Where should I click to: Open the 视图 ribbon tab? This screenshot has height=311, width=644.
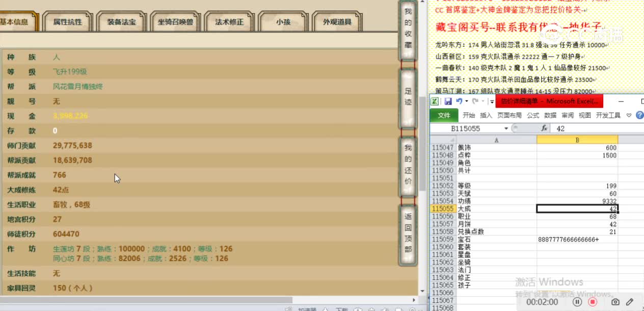tap(585, 116)
